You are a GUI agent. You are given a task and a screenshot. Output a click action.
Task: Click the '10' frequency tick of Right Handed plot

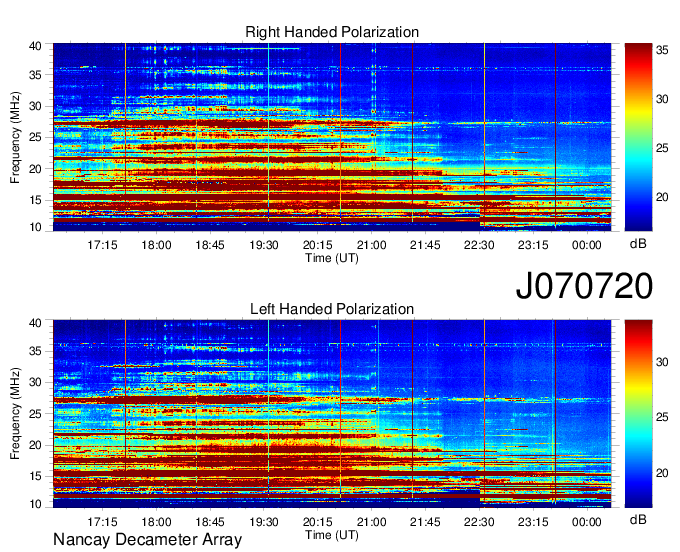click(x=35, y=227)
